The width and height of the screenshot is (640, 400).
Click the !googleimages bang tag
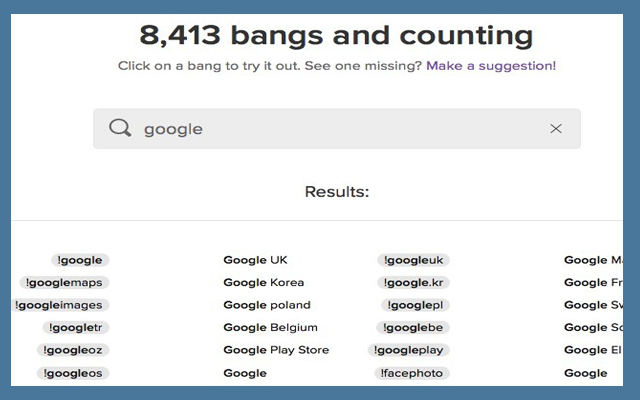tap(58, 305)
